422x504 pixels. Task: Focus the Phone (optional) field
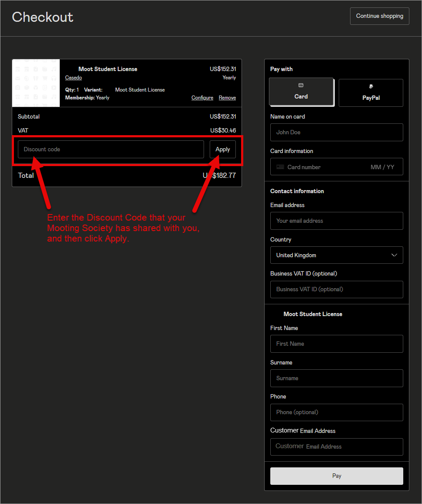click(x=337, y=412)
